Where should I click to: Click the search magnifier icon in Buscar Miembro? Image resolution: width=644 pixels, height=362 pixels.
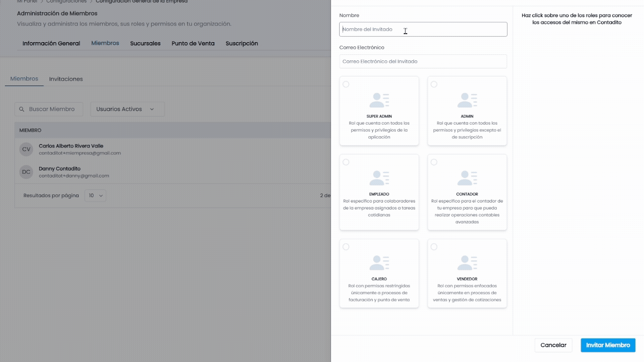point(22,109)
